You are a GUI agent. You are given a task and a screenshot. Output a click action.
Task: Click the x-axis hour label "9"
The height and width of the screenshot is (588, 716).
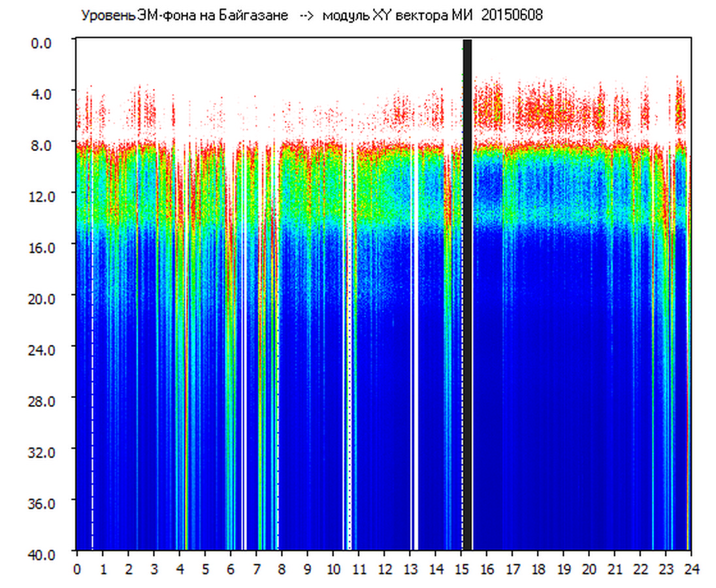pyautogui.click(x=308, y=569)
